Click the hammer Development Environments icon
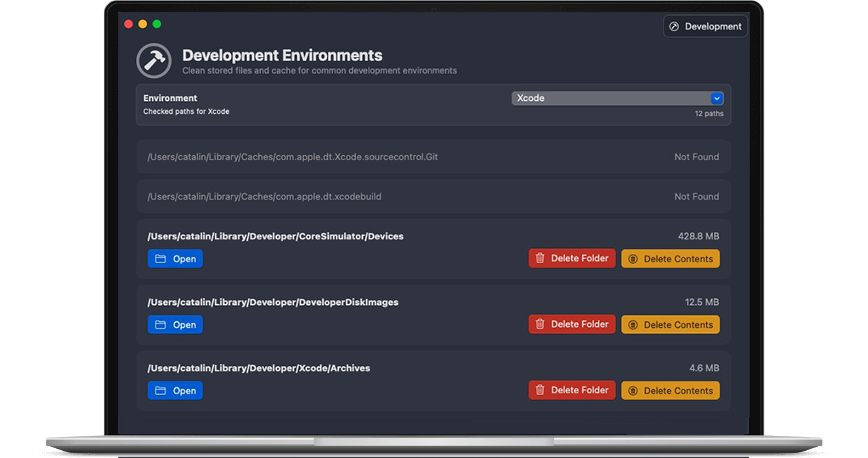The height and width of the screenshot is (458, 868). pos(154,60)
